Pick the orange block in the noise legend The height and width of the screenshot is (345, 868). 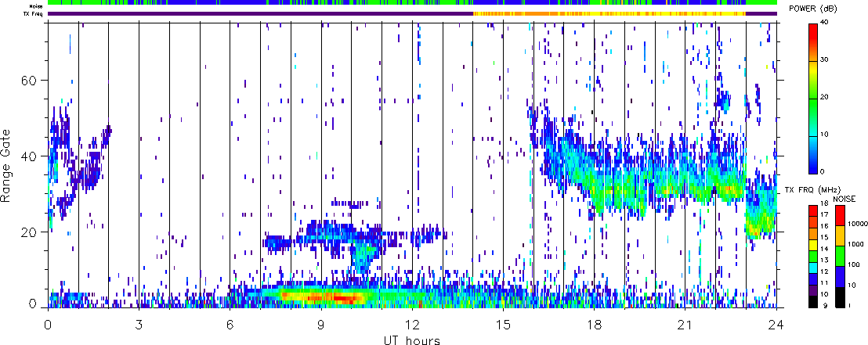(x=841, y=235)
